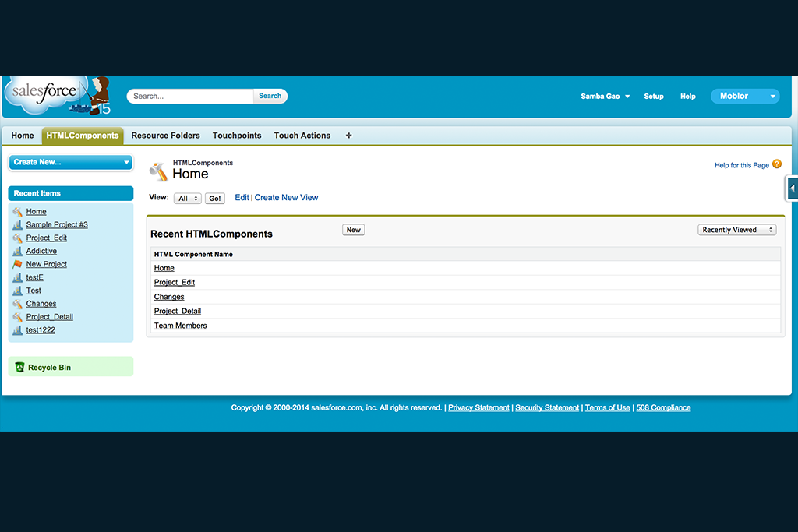Open the Moblor app switcher dropdown
798x532 pixels.
[x=745, y=96]
